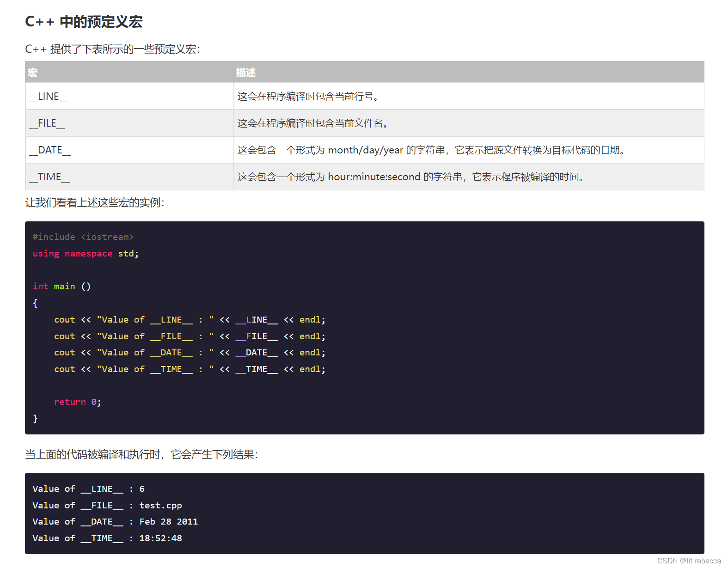Click the table header cell '描述'

(469, 72)
